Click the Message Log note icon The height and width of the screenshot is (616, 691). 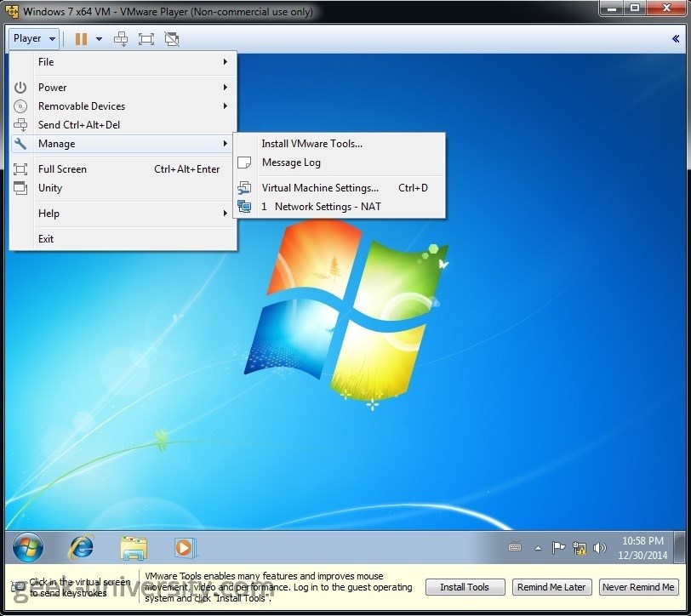coord(244,163)
